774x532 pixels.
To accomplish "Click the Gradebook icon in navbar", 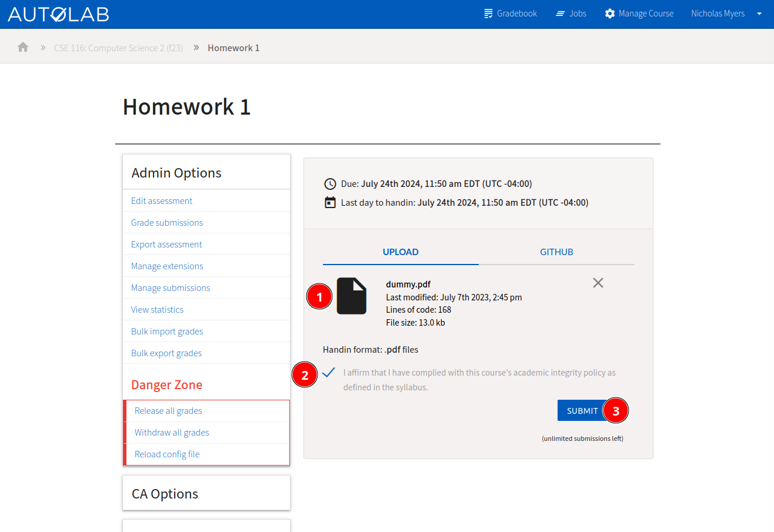I will [x=489, y=14].
